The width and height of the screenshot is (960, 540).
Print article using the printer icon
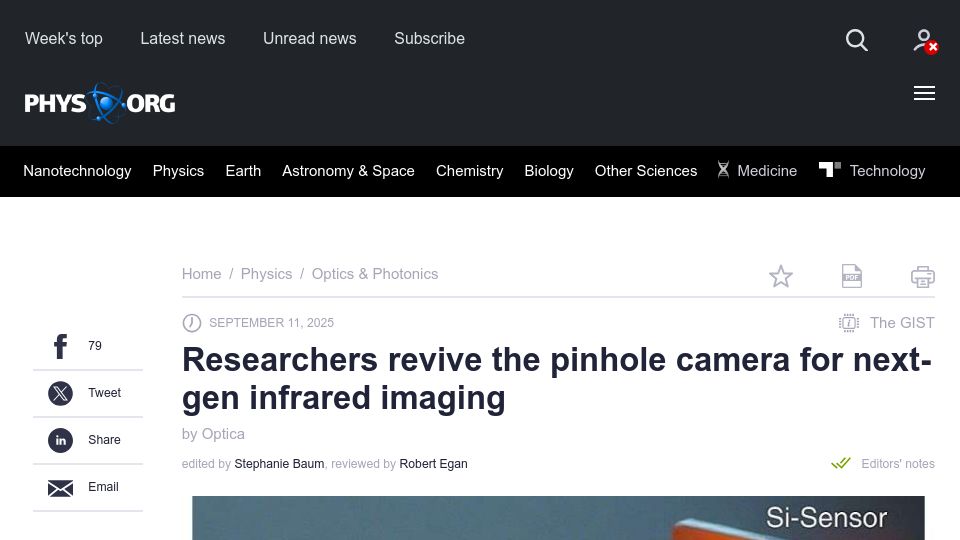coord(923,276)
